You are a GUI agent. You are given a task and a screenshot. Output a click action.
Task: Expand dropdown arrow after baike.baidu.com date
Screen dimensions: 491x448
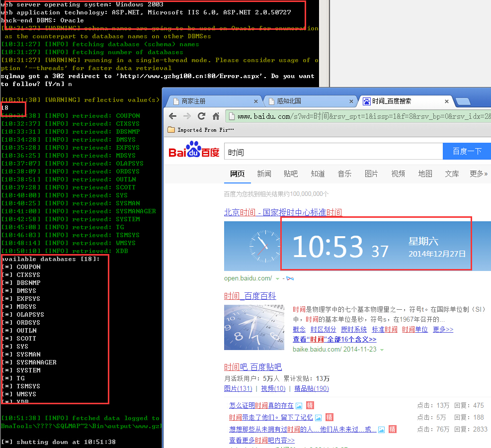(x=382, y=350)
